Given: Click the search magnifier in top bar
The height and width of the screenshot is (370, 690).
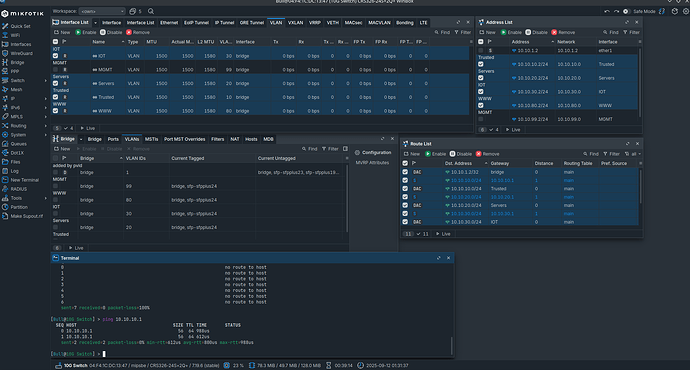Looking at the screenshot, I should (x=151, y=11).
